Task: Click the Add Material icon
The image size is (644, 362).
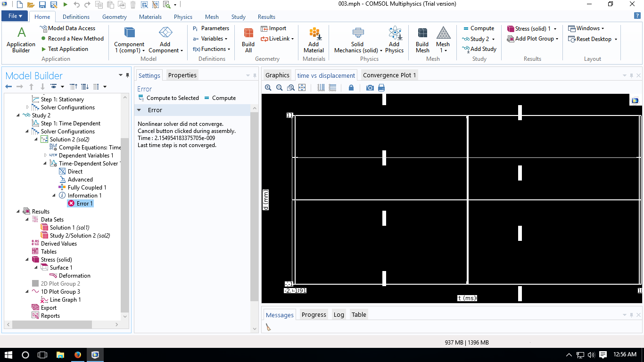Action: click(x=314, y=40)
